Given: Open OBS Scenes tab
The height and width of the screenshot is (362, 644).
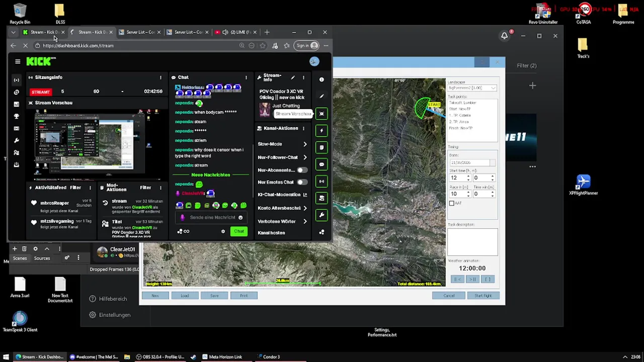Looking at the screenshot, I should tap(20, 258).
